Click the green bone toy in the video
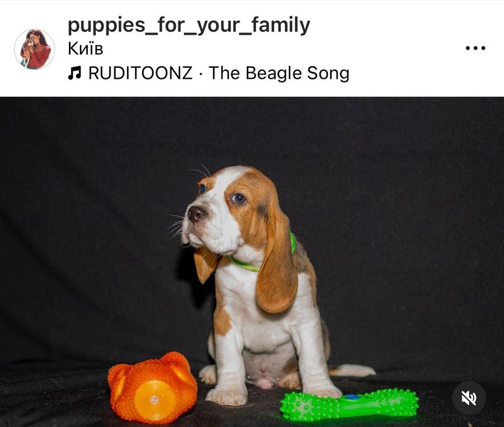The image size is (504, 427). click(349, 404)
